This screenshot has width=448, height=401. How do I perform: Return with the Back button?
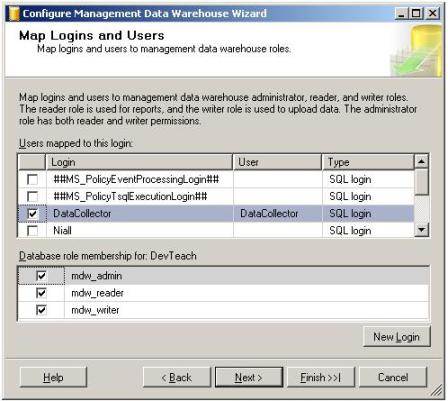point(177,378)
